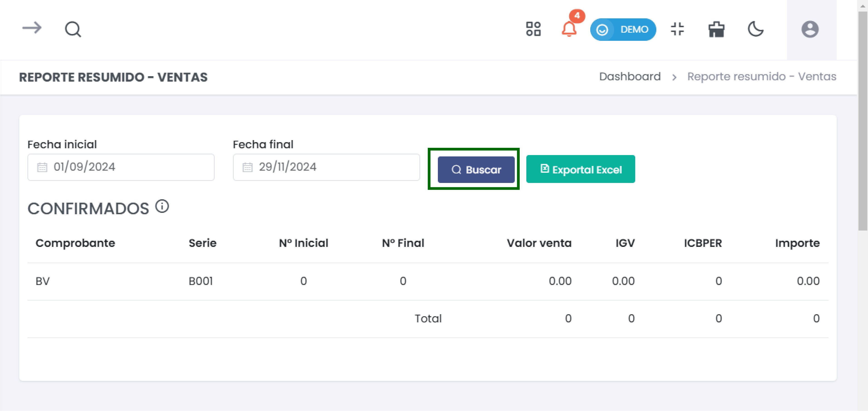Screen dimensions: 868x411
Task: Click the store building icon
Action: tap(716, 29)
